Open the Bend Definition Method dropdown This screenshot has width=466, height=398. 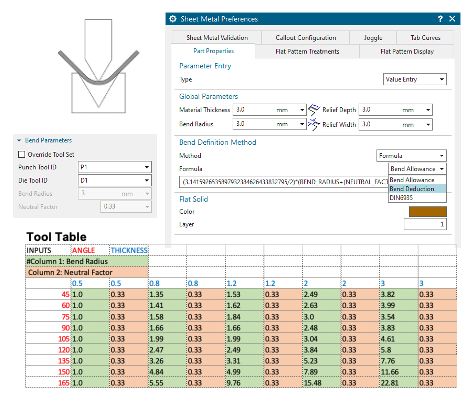[411, 156]
